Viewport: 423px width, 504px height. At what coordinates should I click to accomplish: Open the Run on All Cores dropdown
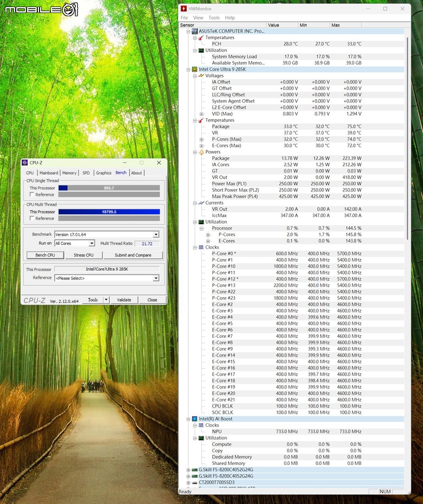92,244
